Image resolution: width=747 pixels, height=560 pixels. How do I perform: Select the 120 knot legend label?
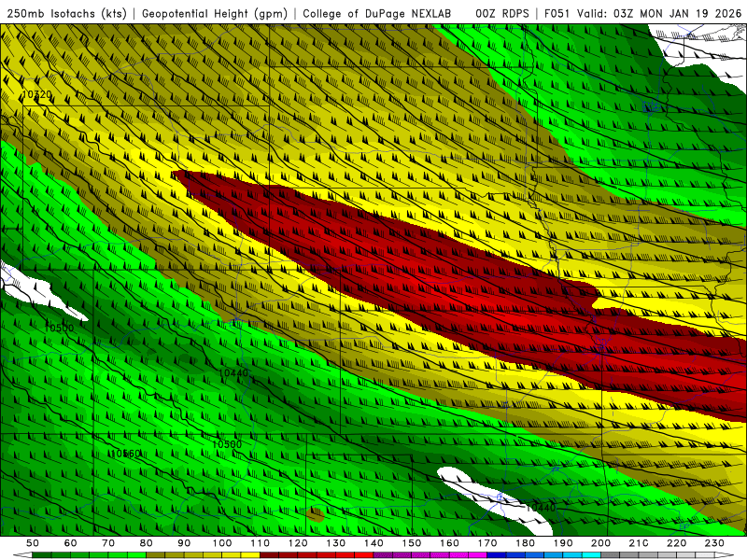(298, 543)
